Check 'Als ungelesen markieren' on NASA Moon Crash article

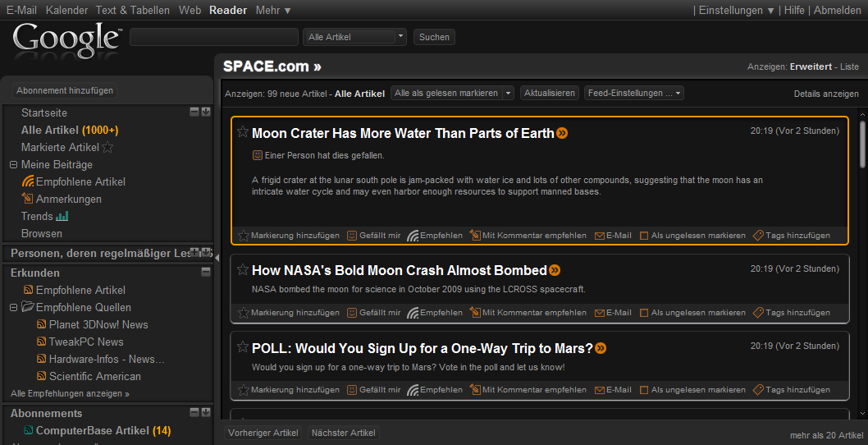tap(644, 313)
